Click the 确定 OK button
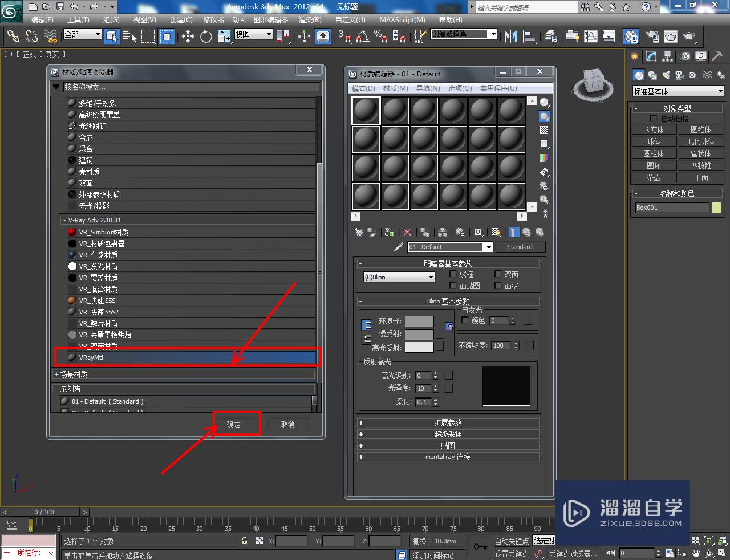The height and width of the screenshot is (560, 730). (x=234, y=424)
